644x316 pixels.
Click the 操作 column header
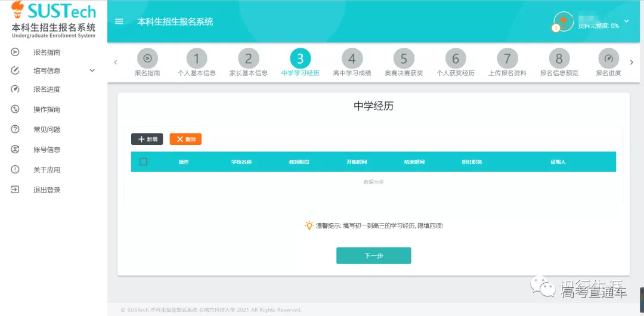click(x=184, y=162)
